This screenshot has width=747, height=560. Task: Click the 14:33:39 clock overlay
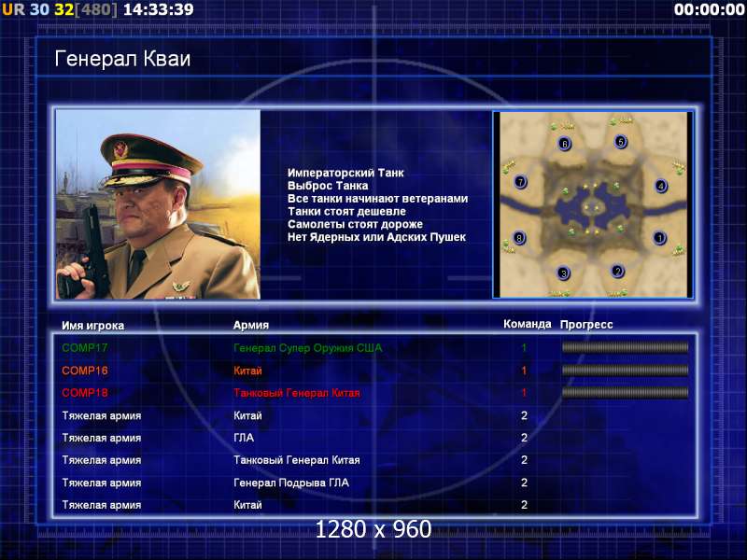(x=159, y=9)
